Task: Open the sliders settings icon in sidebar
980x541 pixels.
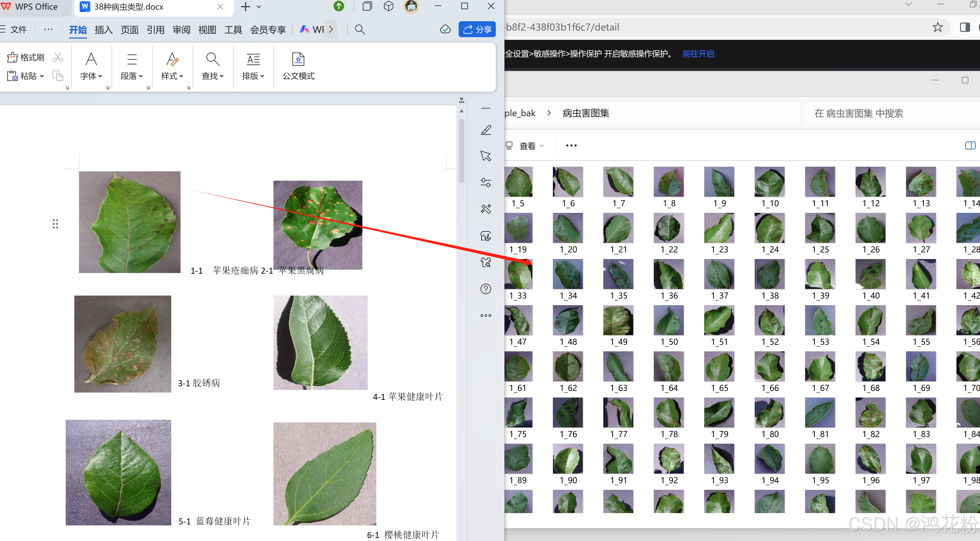Action: pos(486,183)
